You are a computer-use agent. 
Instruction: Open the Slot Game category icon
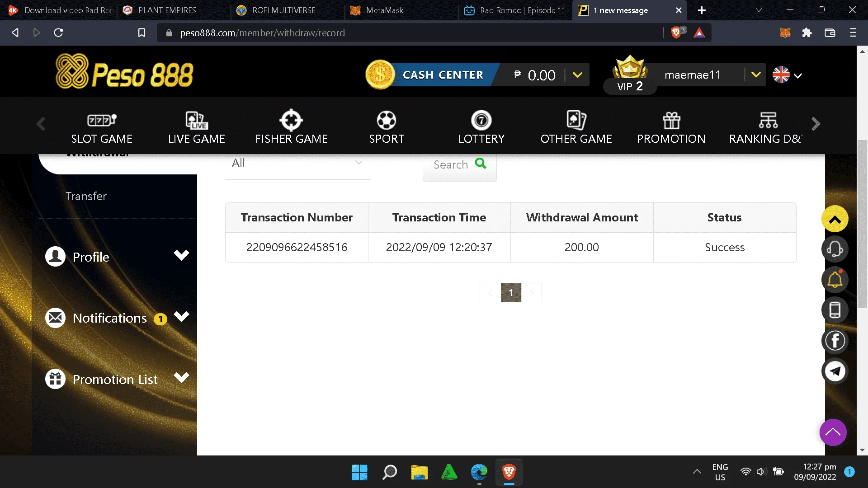coord(102,120)
